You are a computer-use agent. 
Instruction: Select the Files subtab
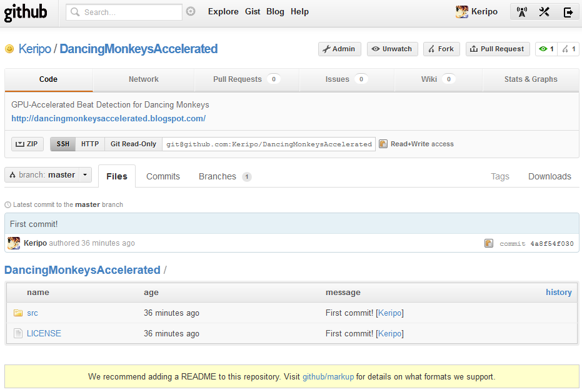116,176
